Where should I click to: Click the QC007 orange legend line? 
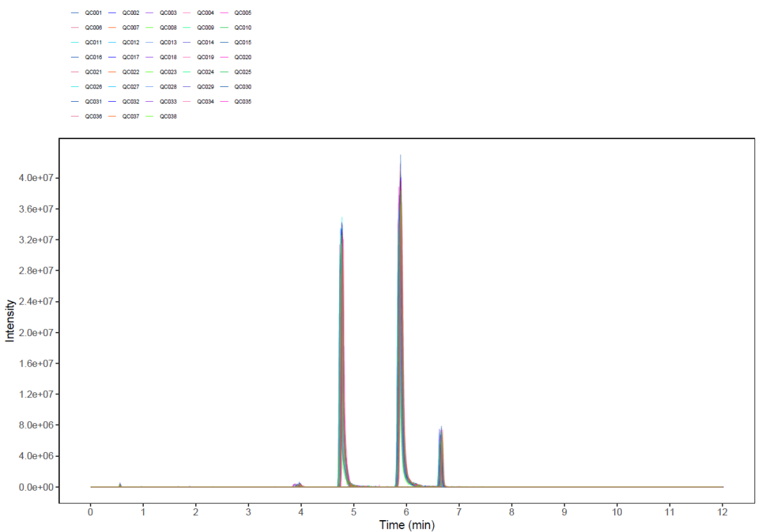click(113, 28)
